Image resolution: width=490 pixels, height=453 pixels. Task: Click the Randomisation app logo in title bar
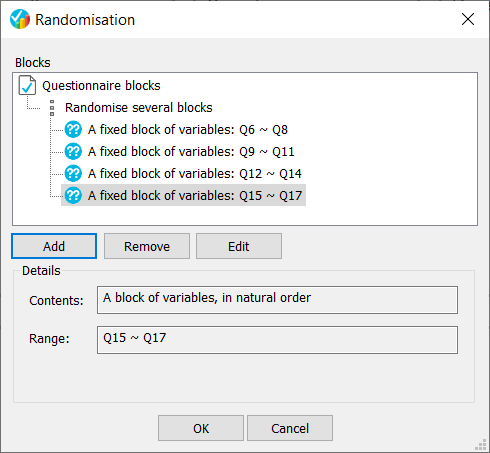(x=20, y=19)
